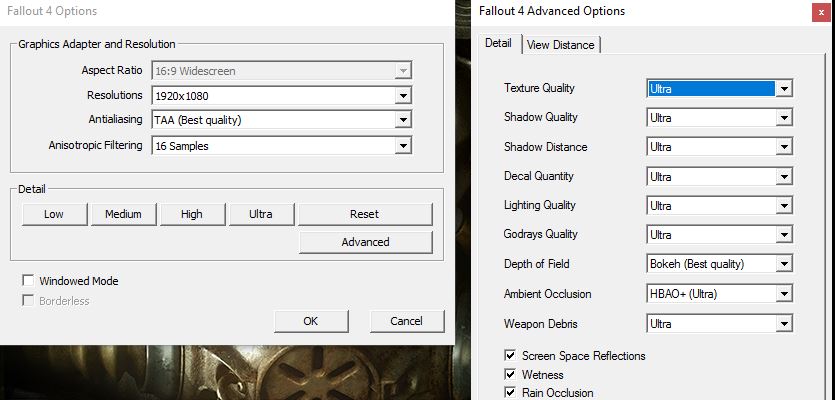Select the Detail tab
Screen dimensions: 835x400
pyautogui.click(x=498, y=44)
